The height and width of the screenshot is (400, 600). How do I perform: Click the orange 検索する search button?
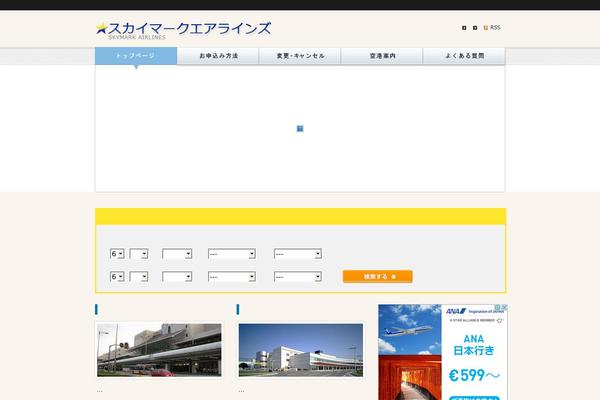pyautogui.click(x=377, y=276)
